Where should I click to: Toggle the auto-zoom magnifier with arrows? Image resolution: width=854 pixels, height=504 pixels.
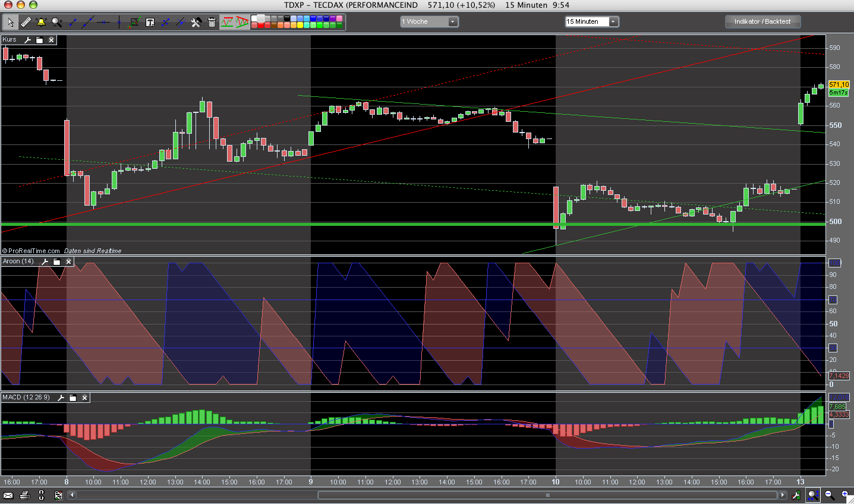point(813,495)
